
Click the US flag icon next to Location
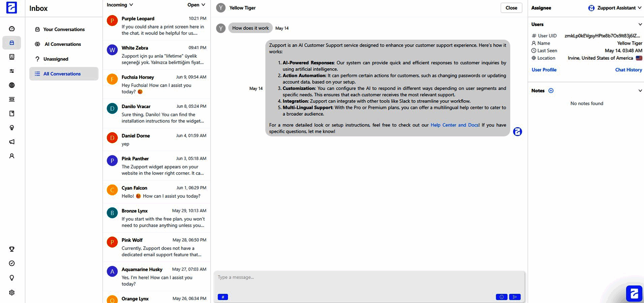[639, 58]
